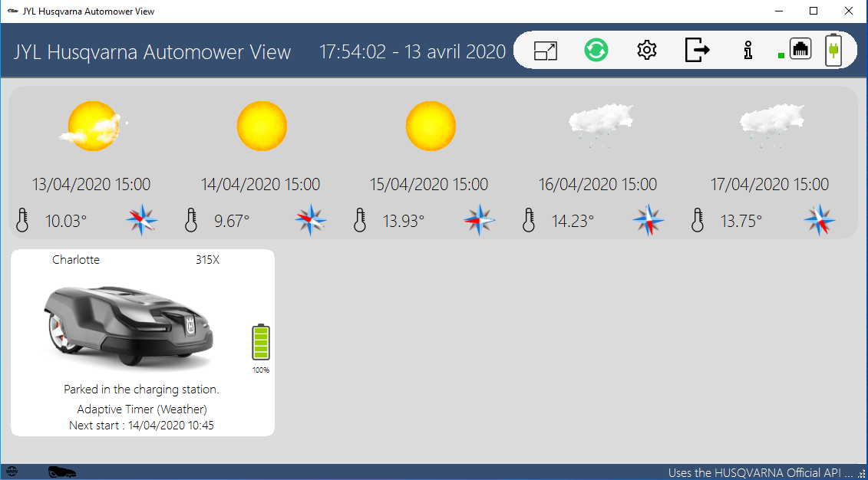The height and width of the screenshot is (480, 868).
Task: Click the temperature value '10.03°'
Action: pyautogui.click(x=66, y=221)
